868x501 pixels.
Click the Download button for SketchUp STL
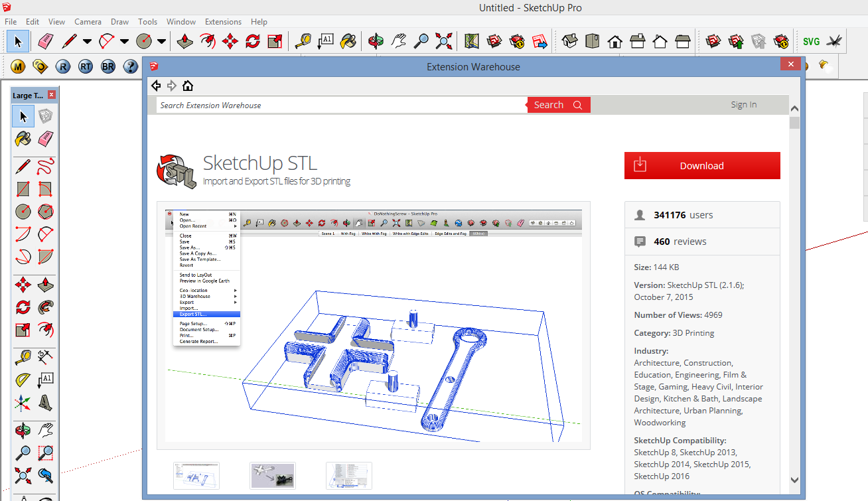coord(701,165)
